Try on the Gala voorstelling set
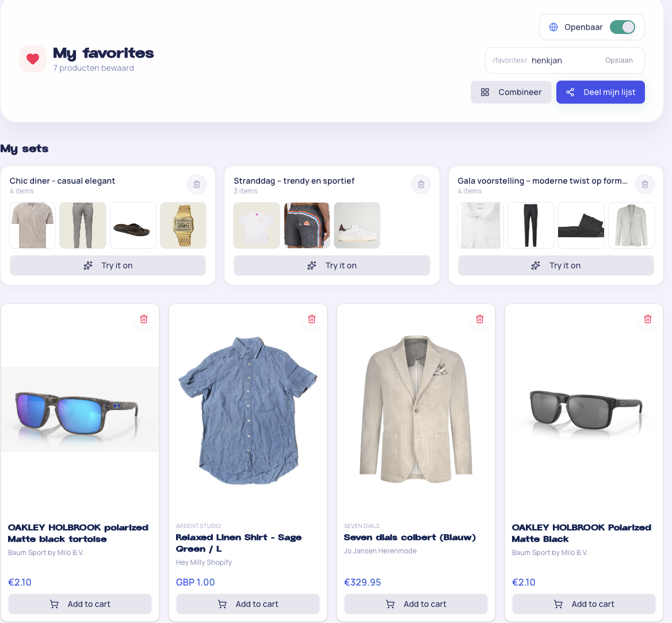Image resolution: width=672 pixels, height=623 pixels. pyautogui.click(x=556, y=265)
